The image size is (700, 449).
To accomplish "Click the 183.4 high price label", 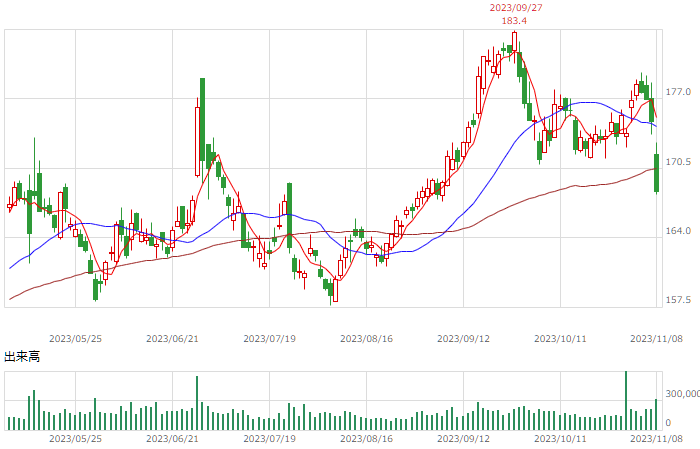I will [x=514, y=21].
